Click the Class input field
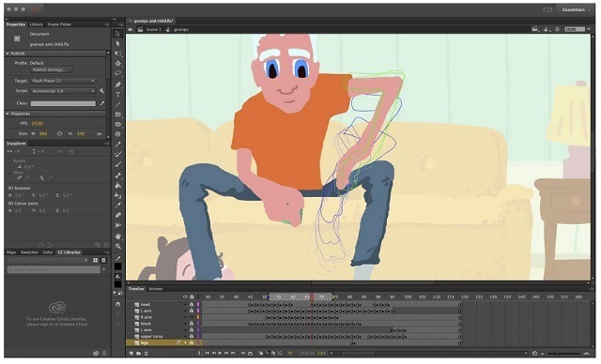This screenshot has width=601, height=364. [63, 103]
